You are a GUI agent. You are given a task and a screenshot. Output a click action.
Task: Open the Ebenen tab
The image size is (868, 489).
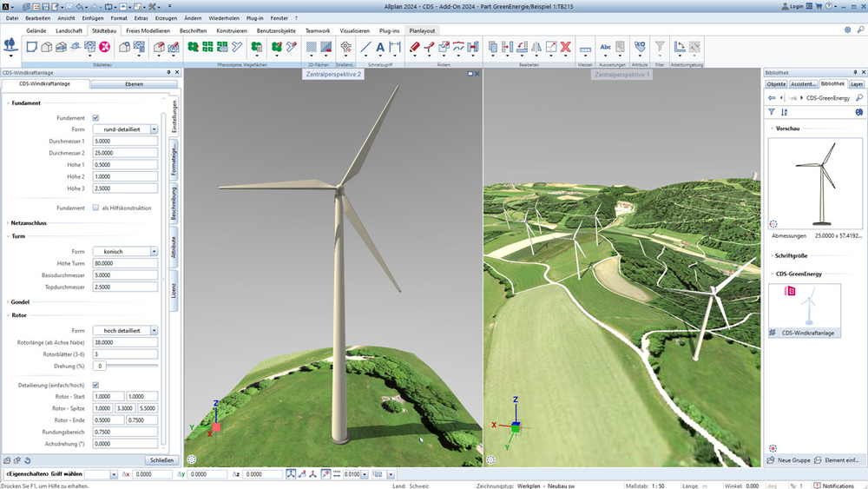(x=134, y=84)
